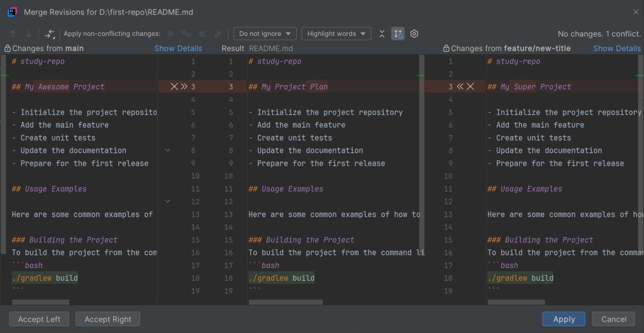Click the Accept Left button
Image resolution: width=644 pixels, height=333 pixels.
coord(39,319)
